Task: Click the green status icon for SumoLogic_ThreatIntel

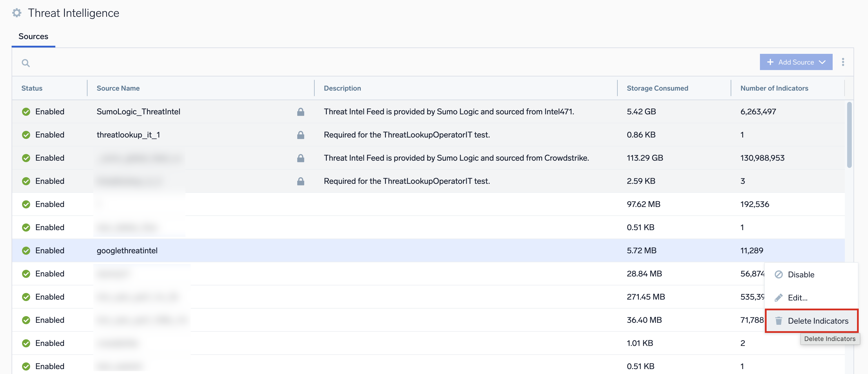Action: (x=26, y=112)
